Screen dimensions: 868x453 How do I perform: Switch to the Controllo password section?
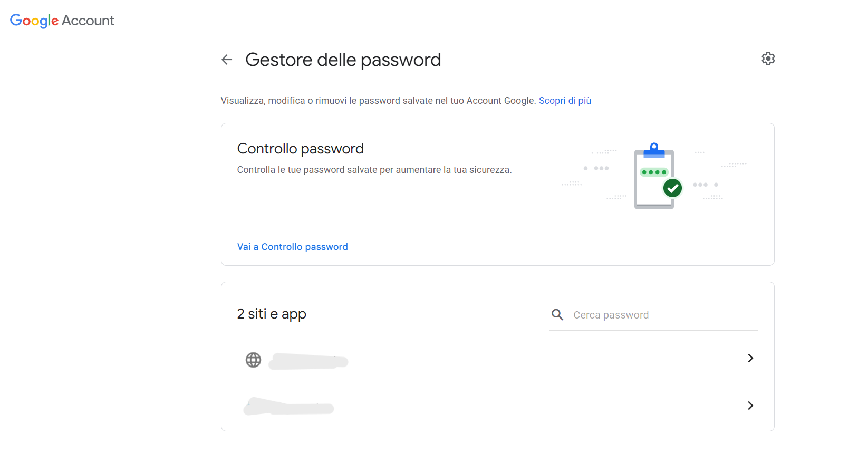pos(293,246)
